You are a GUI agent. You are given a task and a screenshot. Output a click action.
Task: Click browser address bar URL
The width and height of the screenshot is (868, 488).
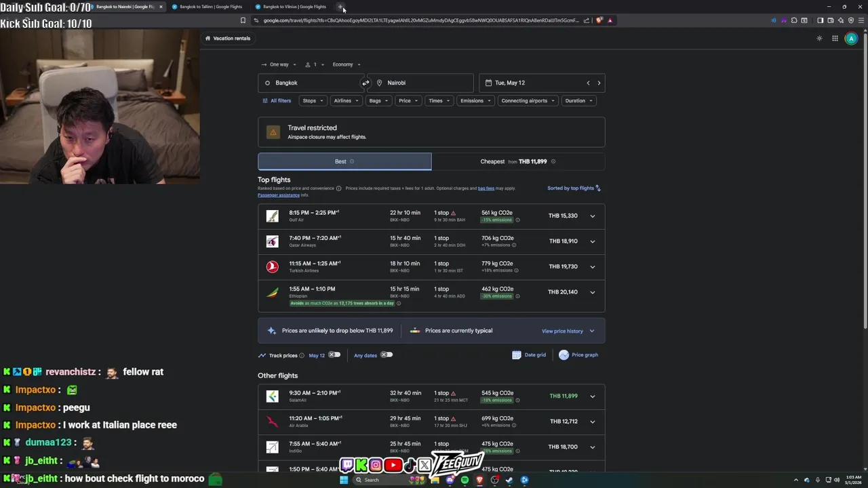tap(420, 20)
